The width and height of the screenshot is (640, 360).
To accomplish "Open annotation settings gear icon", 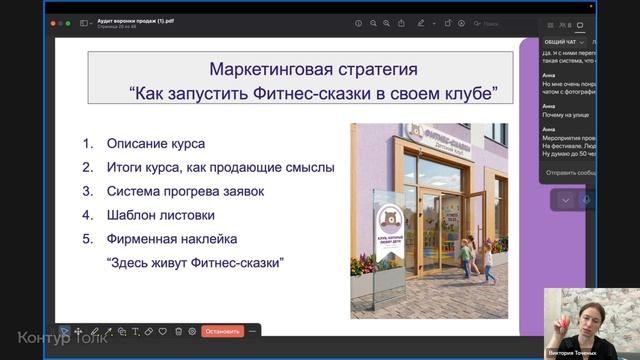I will click(x=192, y=331).
